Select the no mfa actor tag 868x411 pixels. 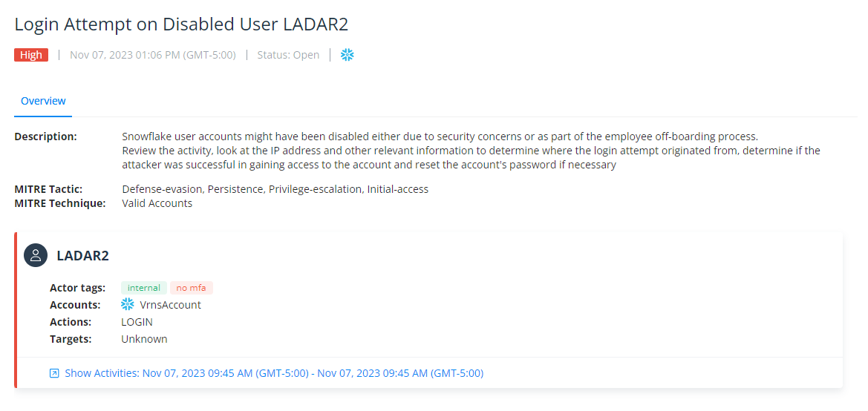coord(192,288)
